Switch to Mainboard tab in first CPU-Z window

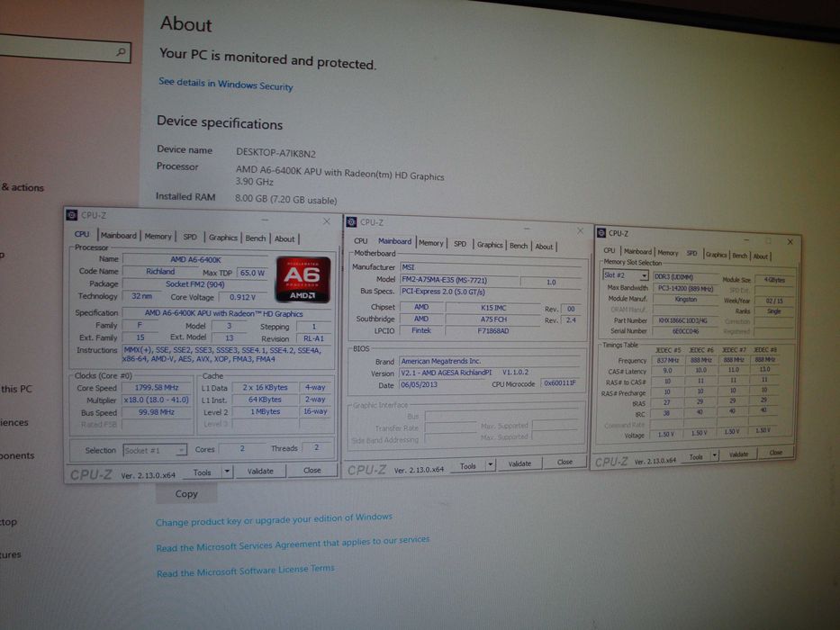[x=119, y=235]
